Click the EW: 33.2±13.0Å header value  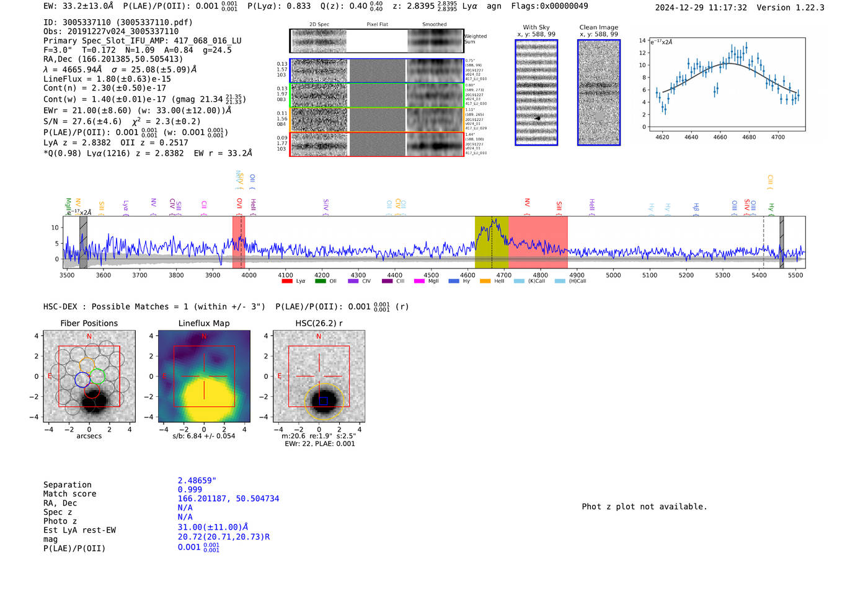pyautogui.click(x=79, y=6)
